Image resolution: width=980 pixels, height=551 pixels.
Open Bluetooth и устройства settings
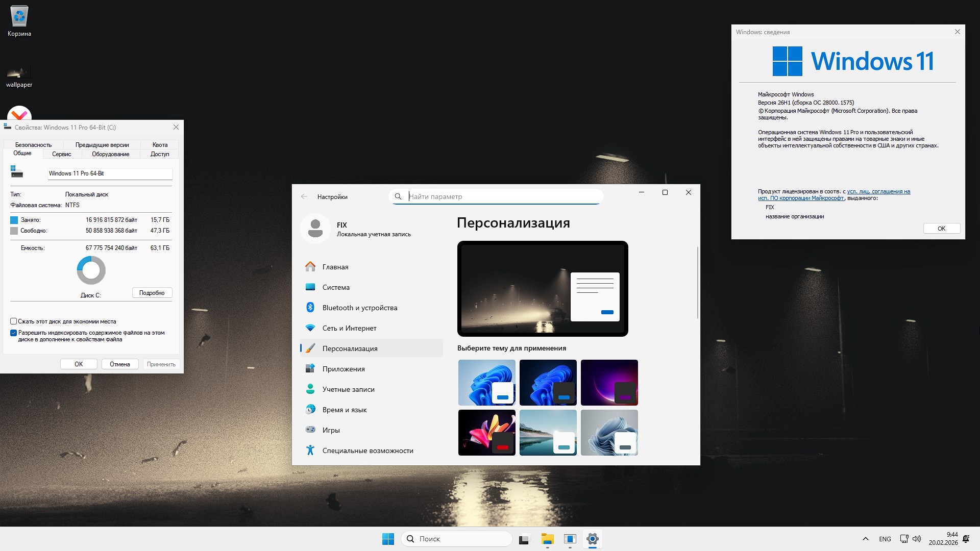pyautogui.click(x=360, y=307)
